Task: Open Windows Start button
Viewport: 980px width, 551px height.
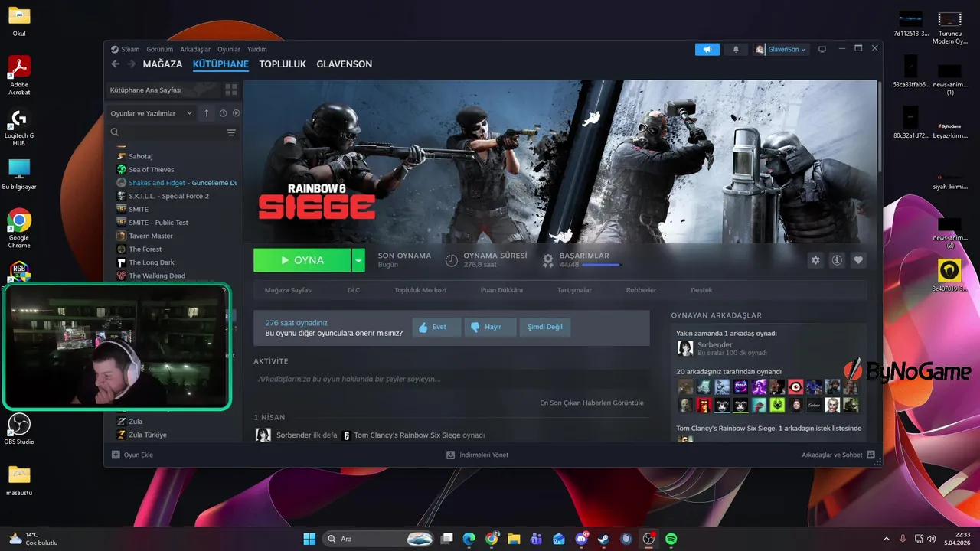Action: click(x=309, y=539)
